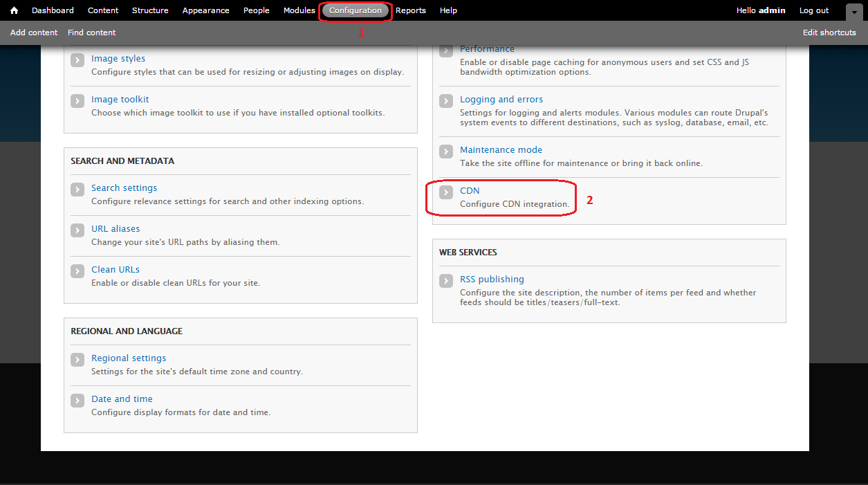The image size is (868, 485).
Task: Open CDN integration settings
Action: click(x=470, y=191)
